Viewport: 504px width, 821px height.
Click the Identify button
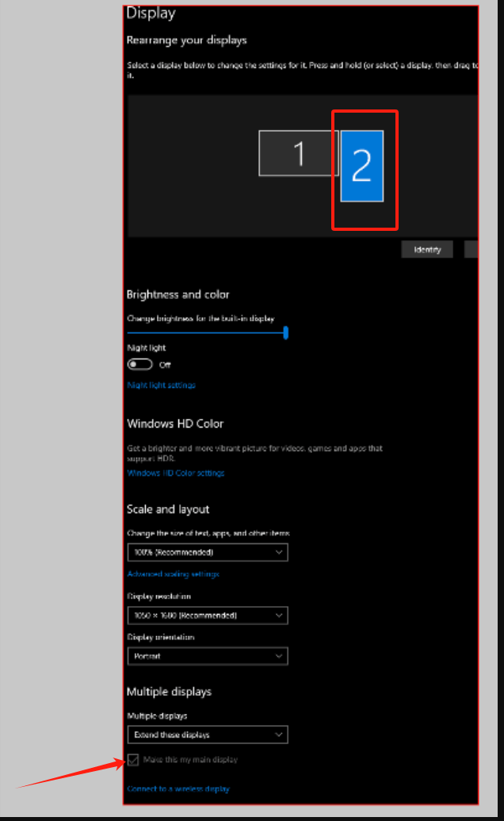[x=427, y=250]
